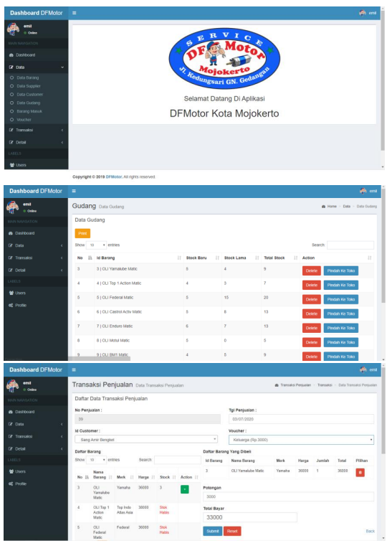
Task: Click Transaksi breadcrumb on Transaksi Penjualan screen
Action: tap(325, 385)
